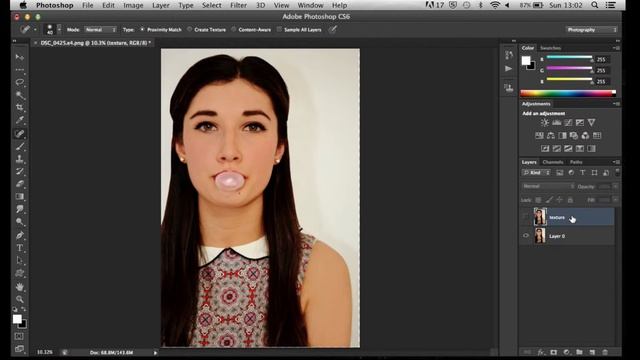Open the layer Kind filter dropdown
The image size is (640, 360).
(536, 173)
